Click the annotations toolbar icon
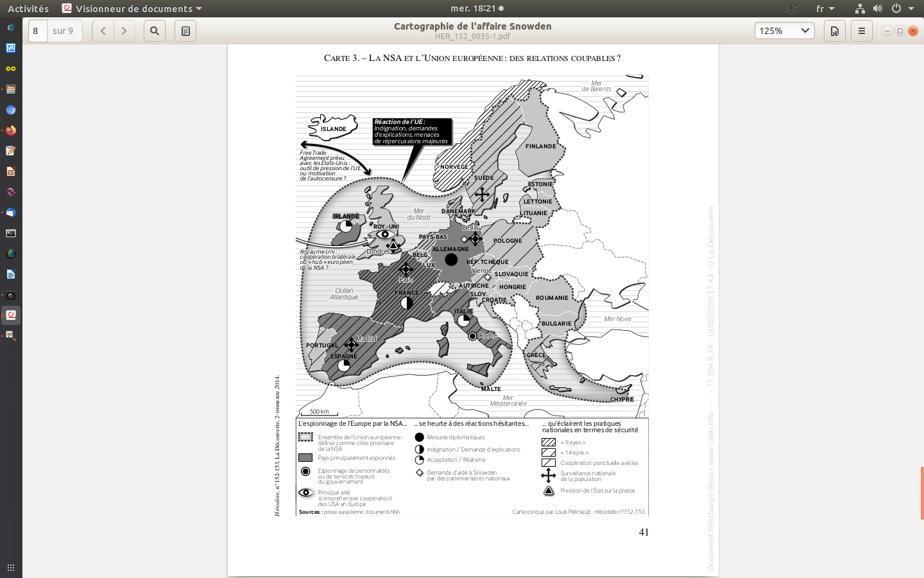 point(185,31)
